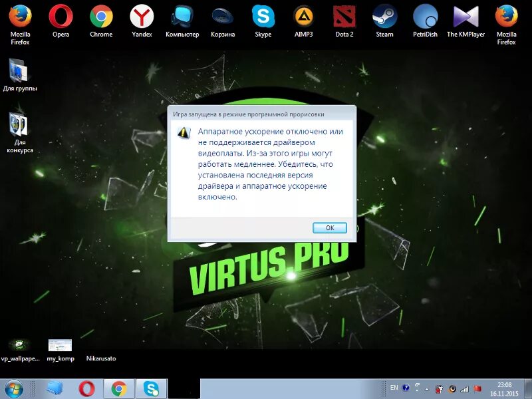The width and height of the screenshot is (532, 399).
Task: Click the warning icon in the dialog
Action: pos(184,132)
